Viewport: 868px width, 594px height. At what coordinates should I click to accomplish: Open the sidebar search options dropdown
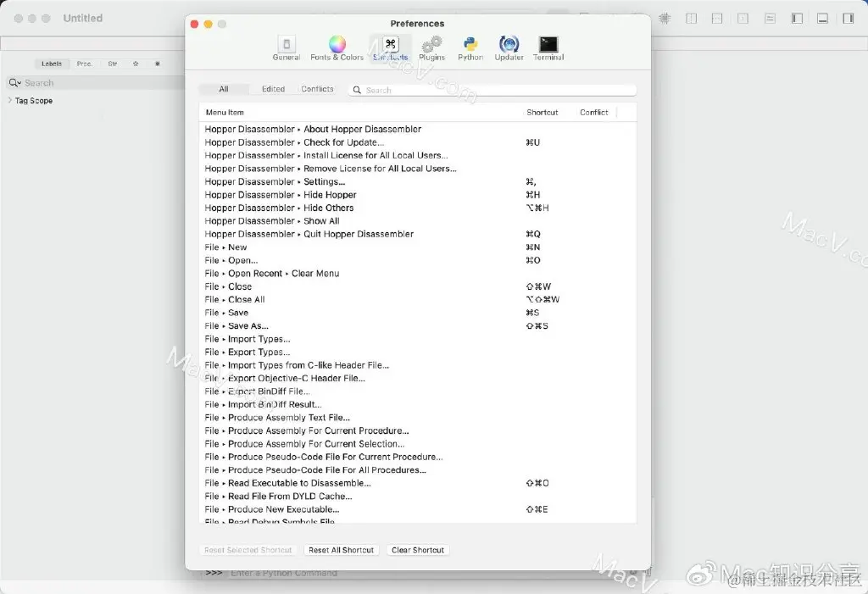coord(14,83)
